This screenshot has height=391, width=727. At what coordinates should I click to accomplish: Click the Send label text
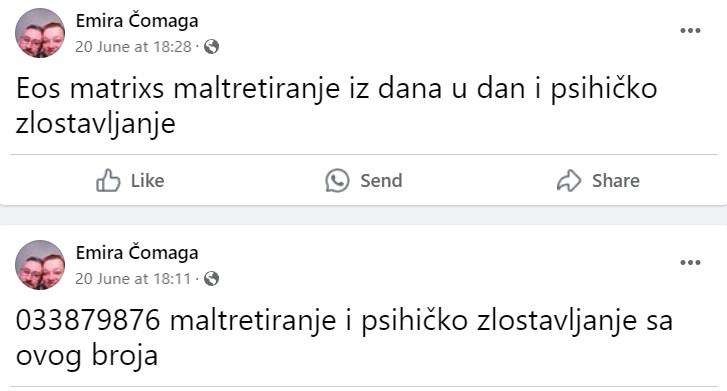click(381, 180)
